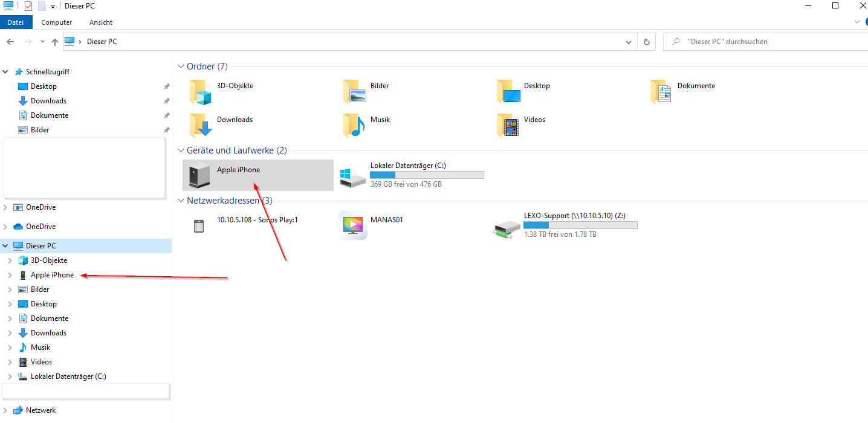Screen dimensions: 868x423
Task: Open the address bar history dropdown
Action: [x=629, y=42]
